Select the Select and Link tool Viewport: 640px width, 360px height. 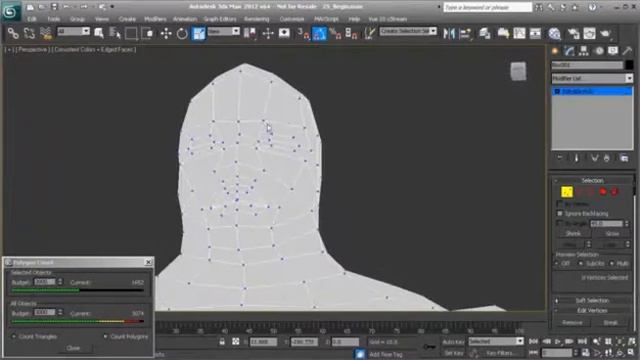pos(13,33)
